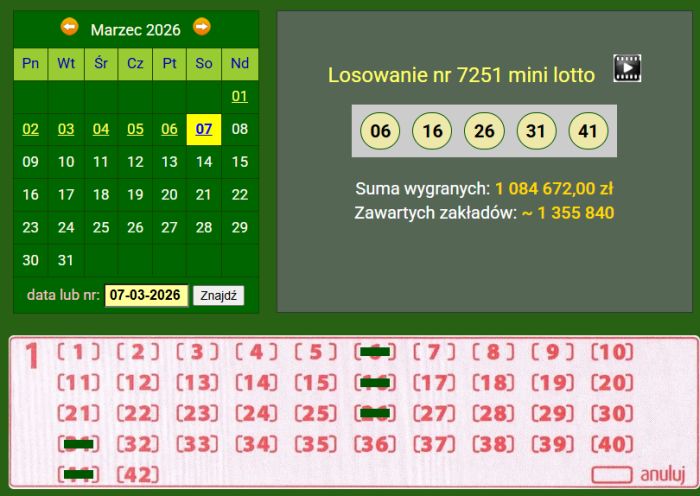Click the Znajdź button
The height and width of the screenshot is (496, 700).
pos(218,296)
